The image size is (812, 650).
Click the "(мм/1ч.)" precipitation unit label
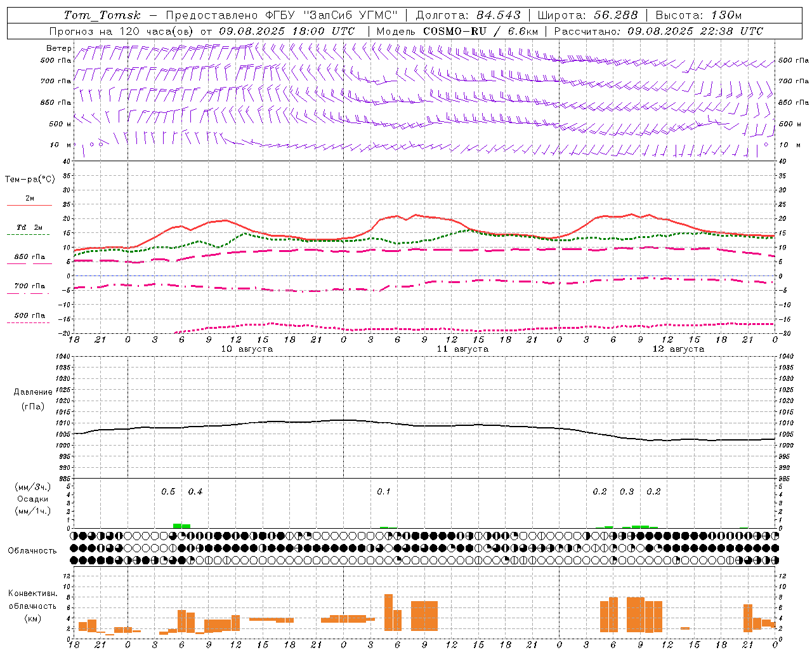(33, 510)
